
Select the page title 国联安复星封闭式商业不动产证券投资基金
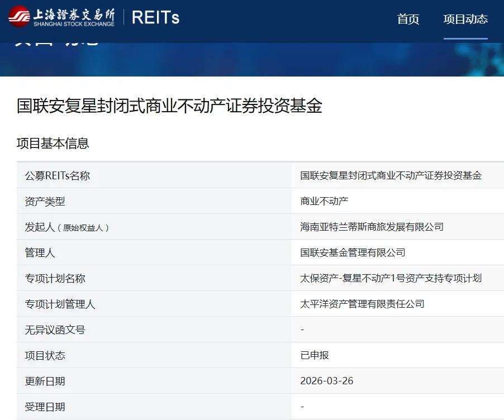[x=169, y=106]
